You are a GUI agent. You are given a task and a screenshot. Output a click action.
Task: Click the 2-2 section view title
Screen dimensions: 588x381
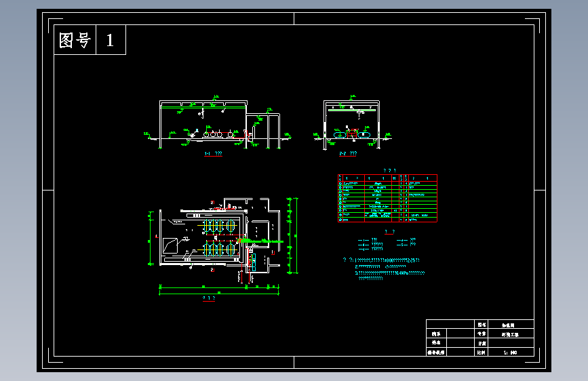pyautogui.click(x=348, y=154)
